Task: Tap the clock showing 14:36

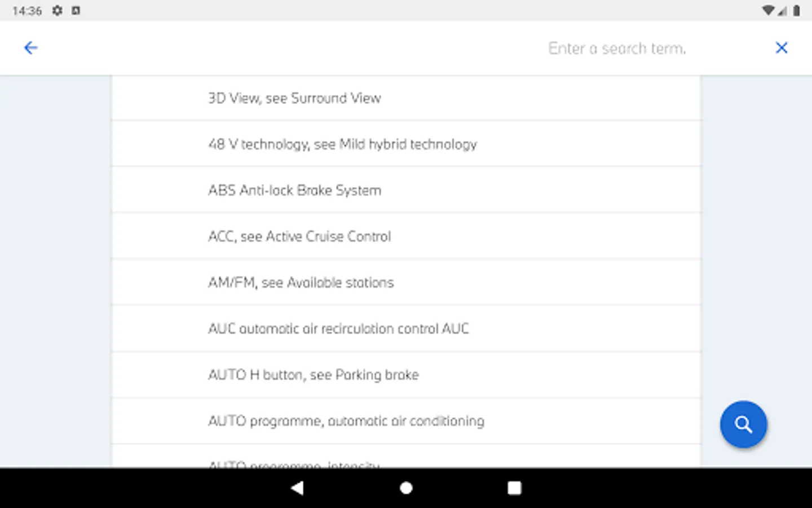Action: click(x=27, y=11)
